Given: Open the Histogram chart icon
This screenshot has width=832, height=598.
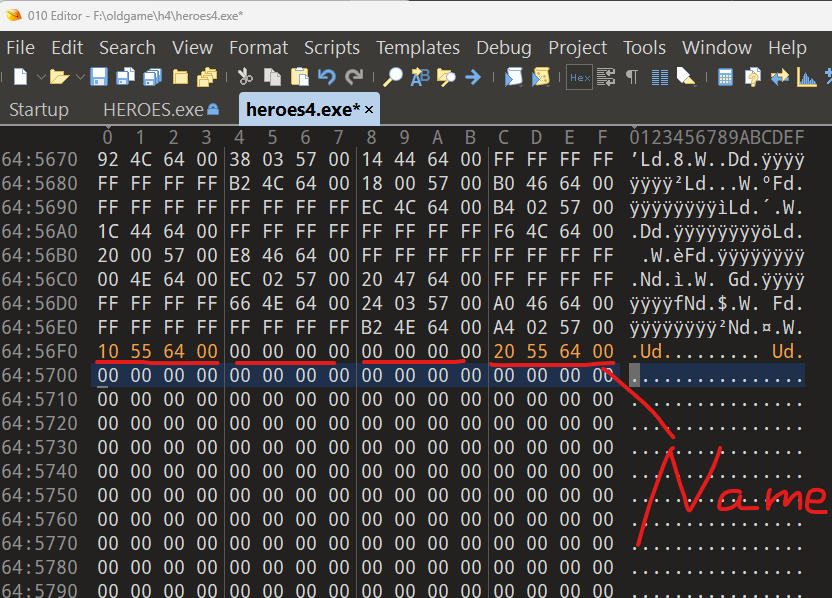Looking at the screenshot, I should (807, 77).
